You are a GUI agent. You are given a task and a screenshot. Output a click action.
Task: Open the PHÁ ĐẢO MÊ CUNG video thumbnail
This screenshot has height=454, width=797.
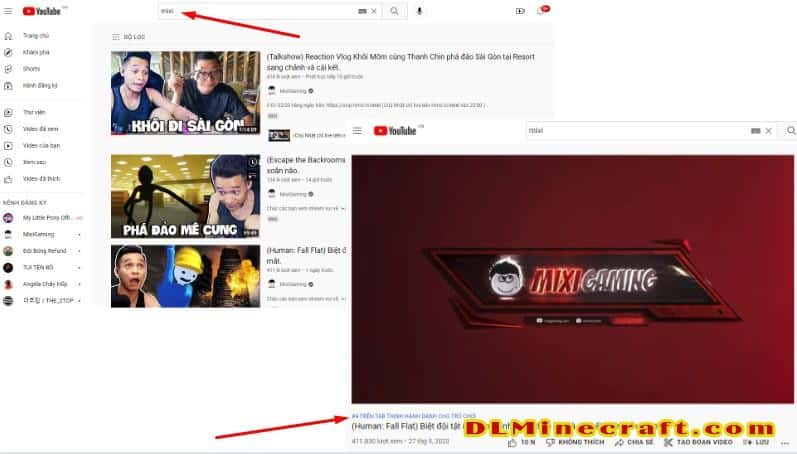pos(186,196)
